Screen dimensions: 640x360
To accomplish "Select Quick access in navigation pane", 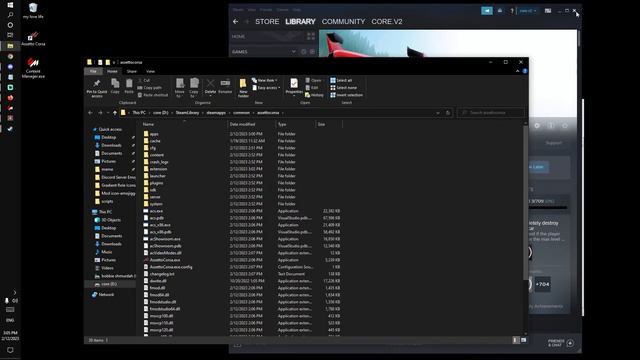I will point(110,129).
